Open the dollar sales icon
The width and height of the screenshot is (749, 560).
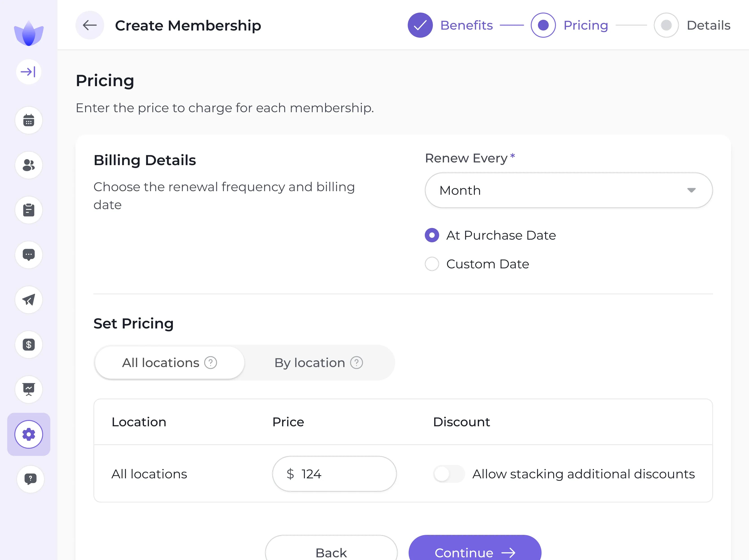pos(29,345)
